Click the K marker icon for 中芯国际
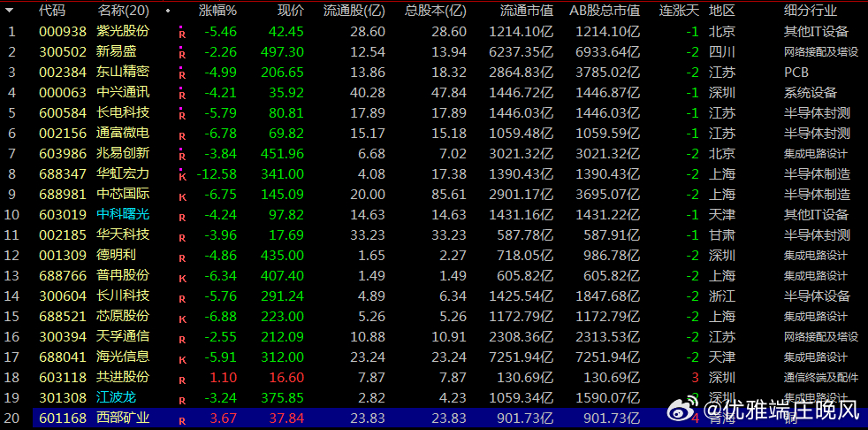This screenshot has width=868, height=430. pos(181,197)
